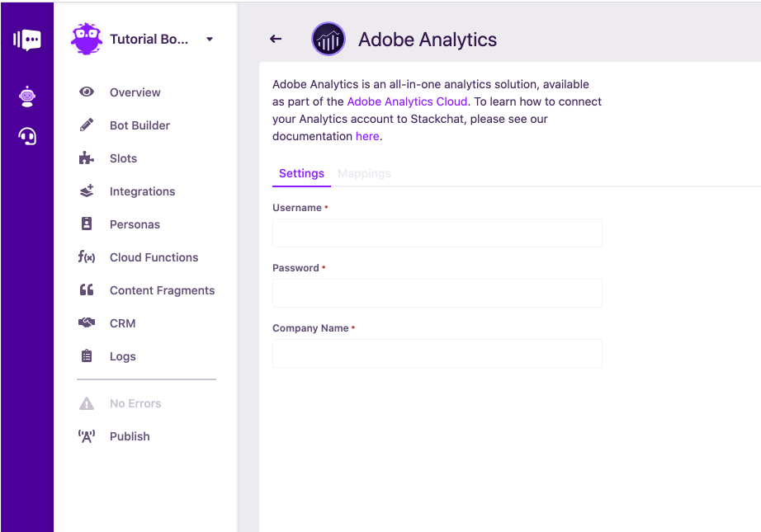The width and height of the screenshot is (761, 532).
Task: Click the Cloud Functions f(x) icon
Action: [x=87, y=257]
